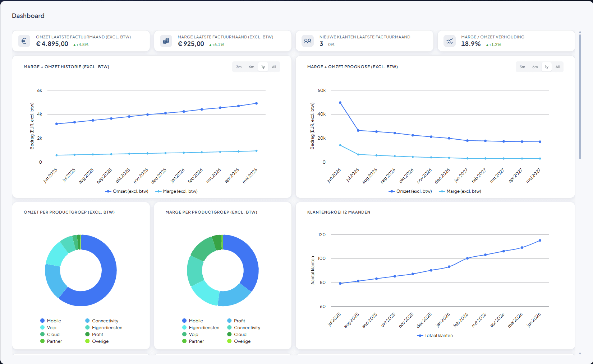
Task: Toggle Marge series in Prognose chart legend
Action: tap(460, 191)
